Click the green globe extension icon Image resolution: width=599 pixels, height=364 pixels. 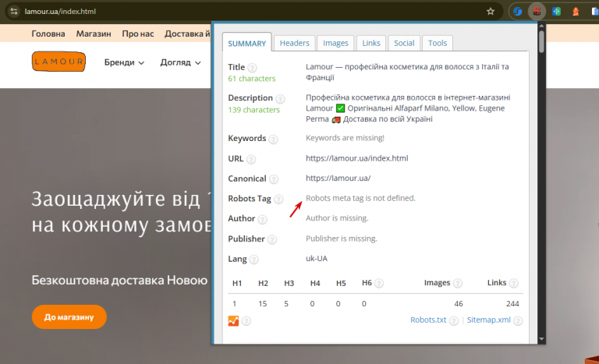(x=556, y=12)
